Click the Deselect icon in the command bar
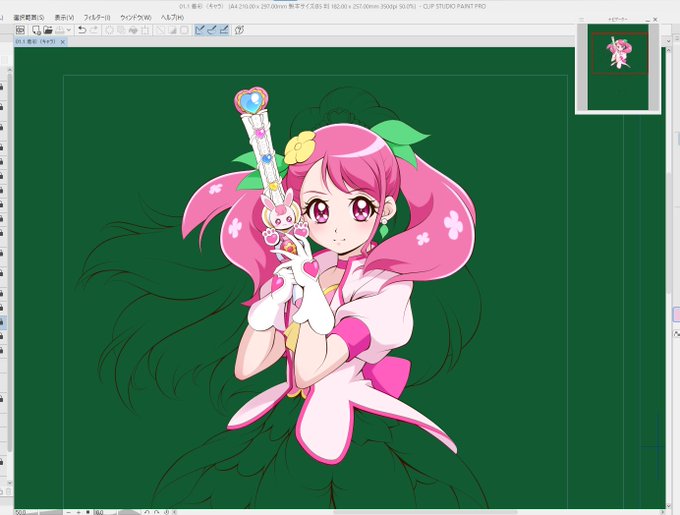Image resolution: width=680 pixels, height=515 pixels. coord(160,30)
